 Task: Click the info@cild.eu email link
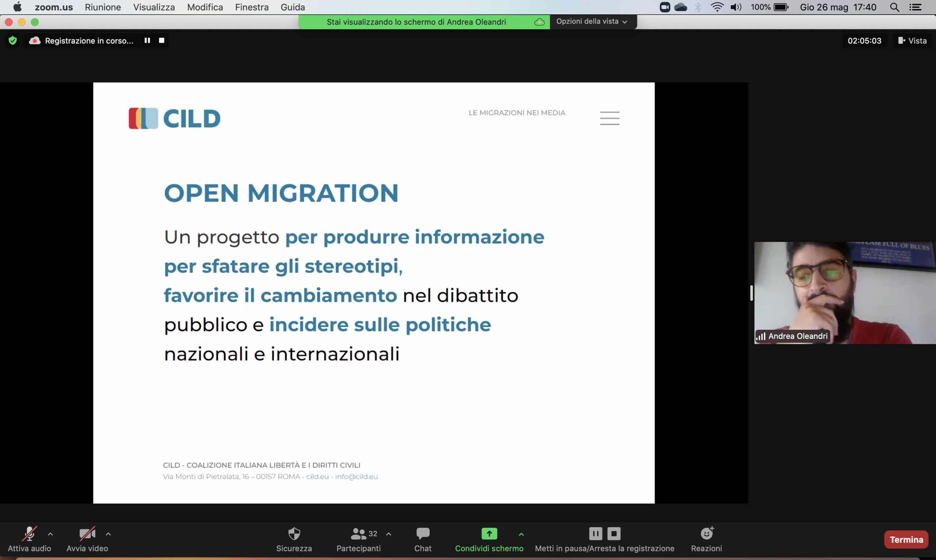pos(356,477)
